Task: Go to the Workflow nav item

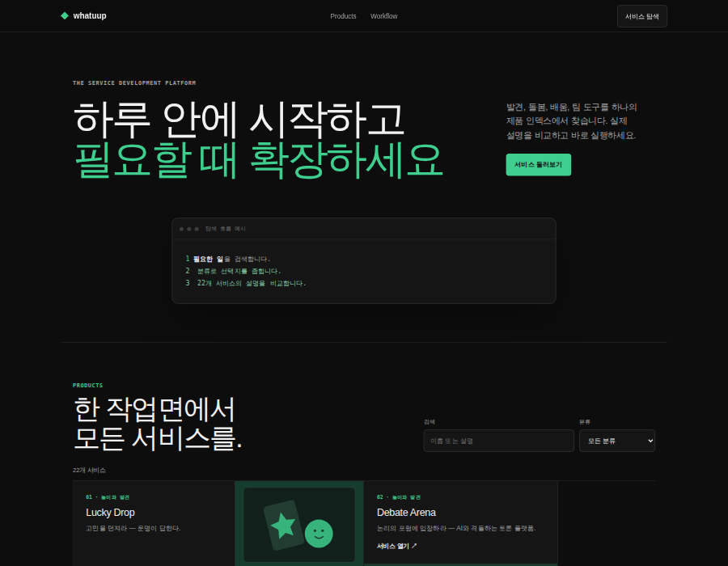Action: click(x=383, y=16)
